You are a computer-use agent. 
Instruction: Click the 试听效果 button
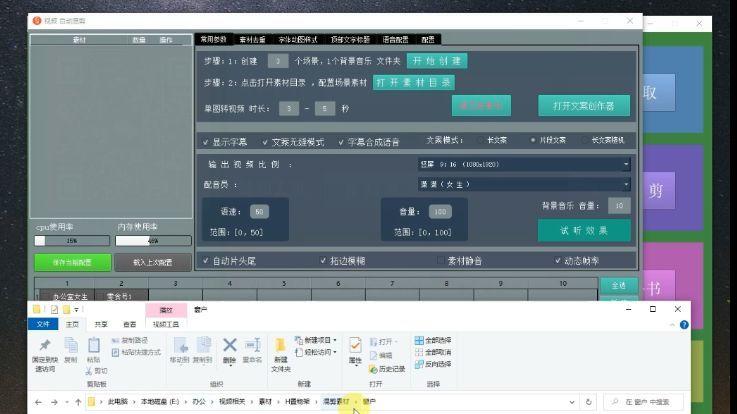point(584,230)
